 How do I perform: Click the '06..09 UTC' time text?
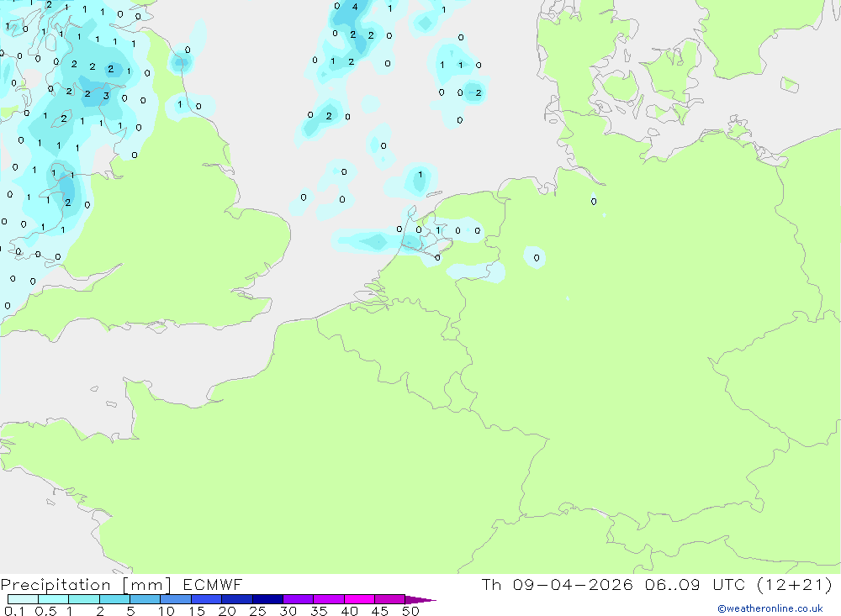click(x=696, y=584)
